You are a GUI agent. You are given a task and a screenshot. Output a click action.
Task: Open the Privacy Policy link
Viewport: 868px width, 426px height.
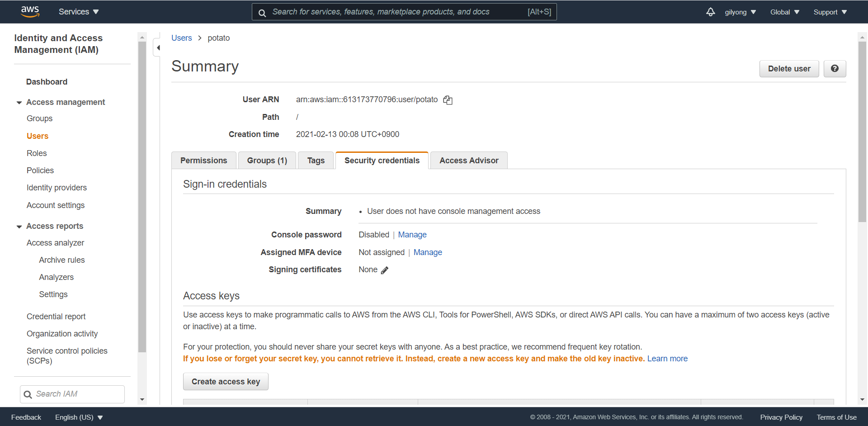pyautogui.click(x=781, y=417)
